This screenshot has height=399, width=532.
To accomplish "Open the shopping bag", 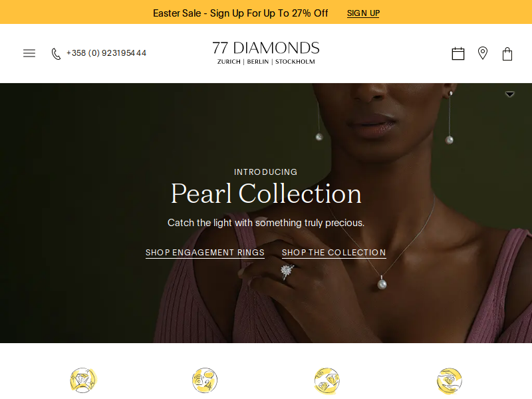I will click(507, 54).
